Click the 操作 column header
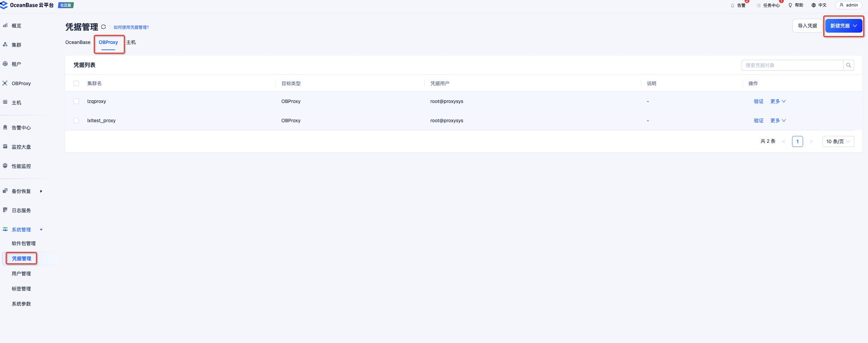Screen dimensions: 868x343 pos(753,83)
